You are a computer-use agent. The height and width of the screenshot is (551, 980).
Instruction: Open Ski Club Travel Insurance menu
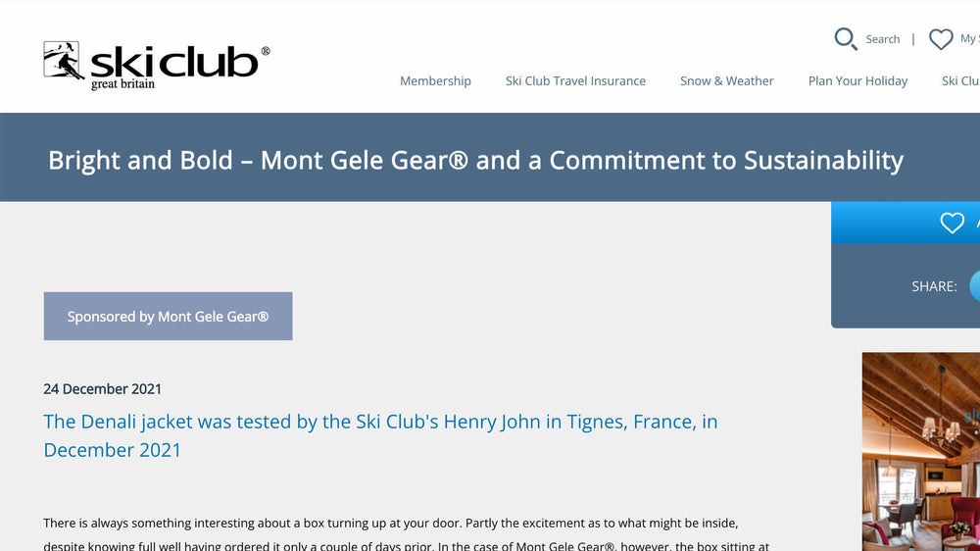pyautogui.click(x=575, y=81)
